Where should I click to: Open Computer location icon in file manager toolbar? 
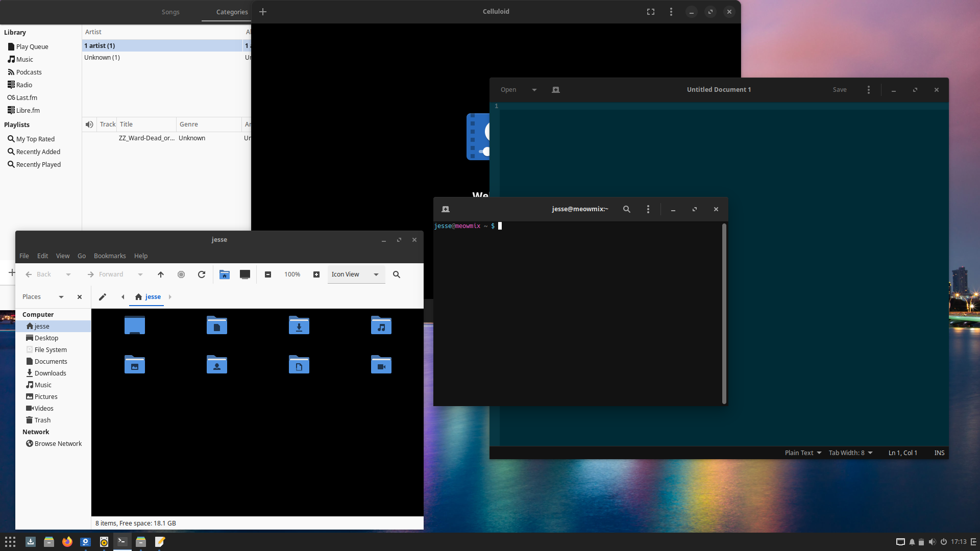click(x=245, y=274)
